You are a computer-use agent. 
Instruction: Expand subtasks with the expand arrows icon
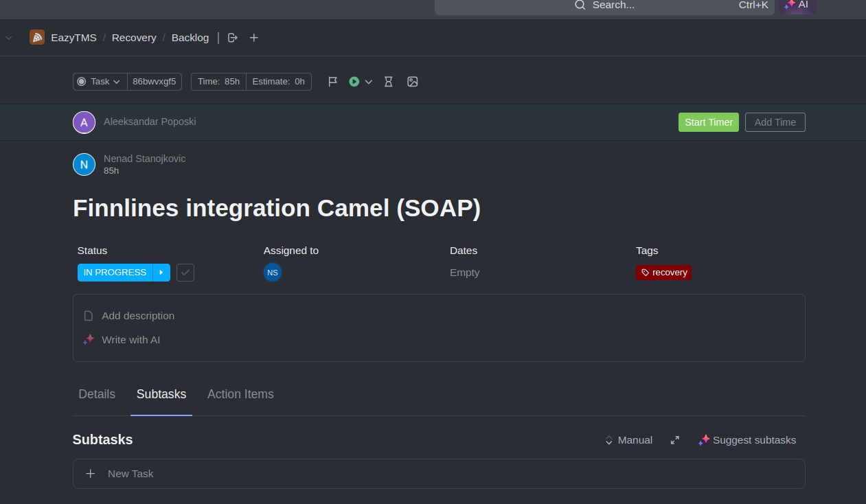675,440
